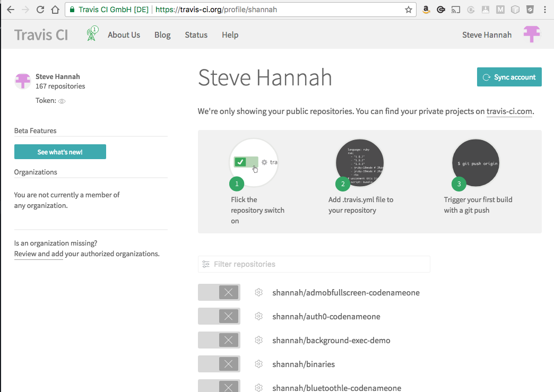Image resolution: width=554 pixels, height=392 pixels.
Task: Reload the page using the browser refresh icon
Action: (40, 10)
